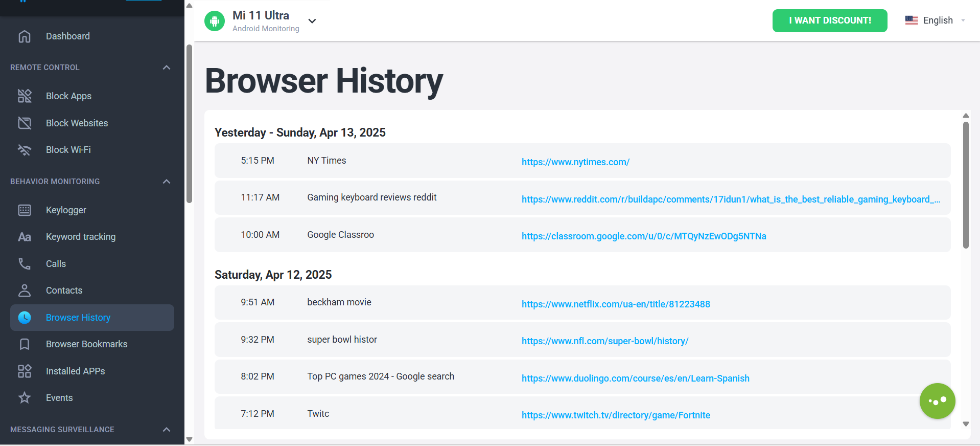Open Browser Bookmarks page
The width and height of the screenshot is (980, 446).
pyautogui.click(x=87, y=344)
